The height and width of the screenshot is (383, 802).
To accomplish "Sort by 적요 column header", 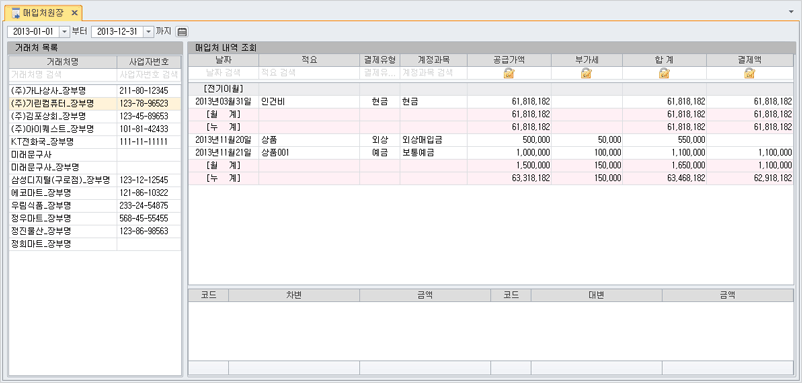I will [309, 60].
